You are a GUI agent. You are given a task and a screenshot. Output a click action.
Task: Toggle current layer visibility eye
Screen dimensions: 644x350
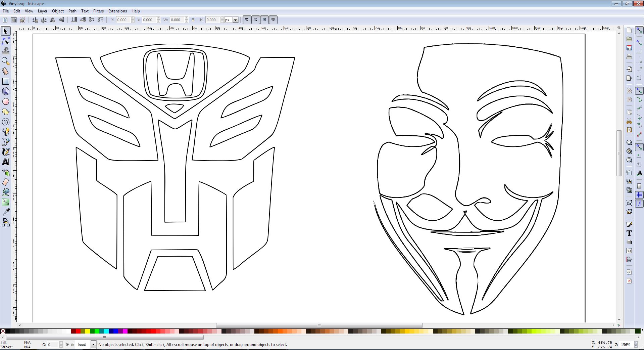coord(67,345)
